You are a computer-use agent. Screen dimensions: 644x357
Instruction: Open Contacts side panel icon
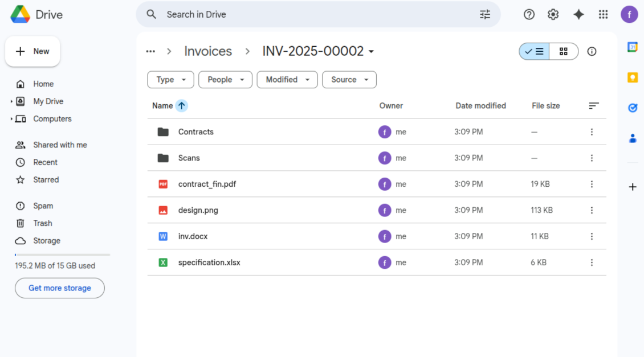[x=632, y=138]
